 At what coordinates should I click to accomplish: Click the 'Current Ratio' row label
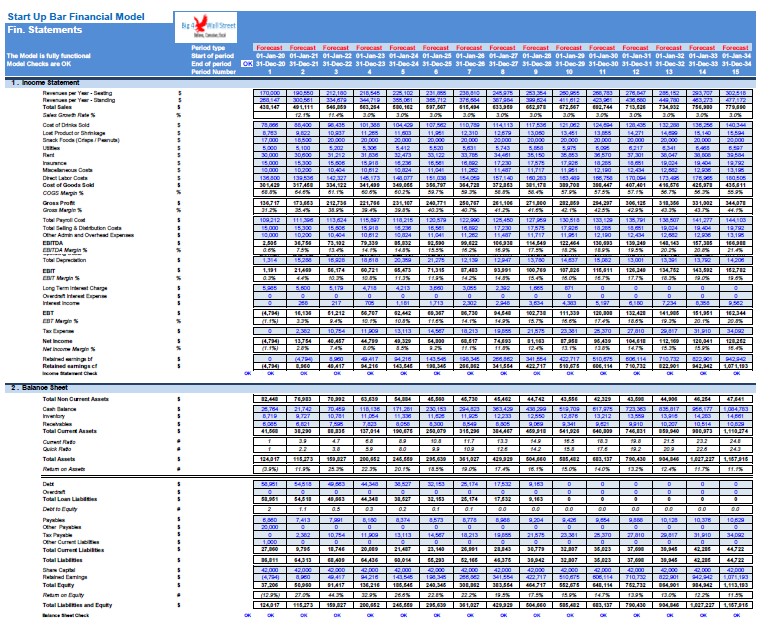pos(59,442)
